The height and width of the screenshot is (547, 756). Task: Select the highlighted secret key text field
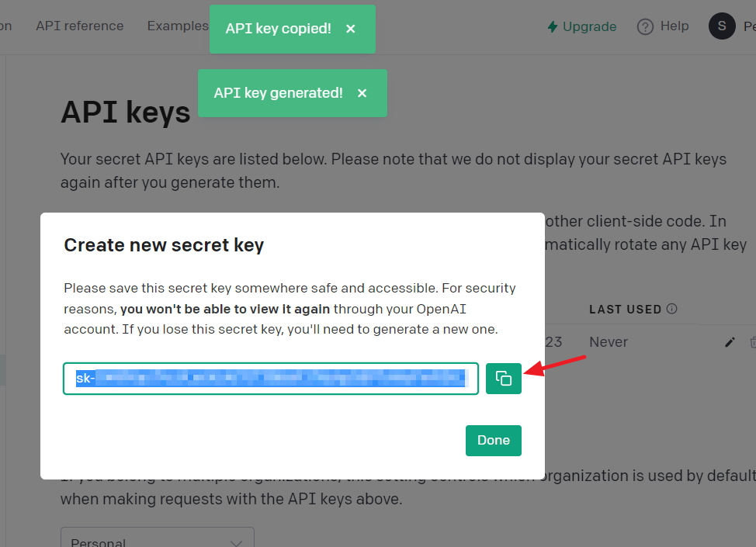[x=270, y=379]
